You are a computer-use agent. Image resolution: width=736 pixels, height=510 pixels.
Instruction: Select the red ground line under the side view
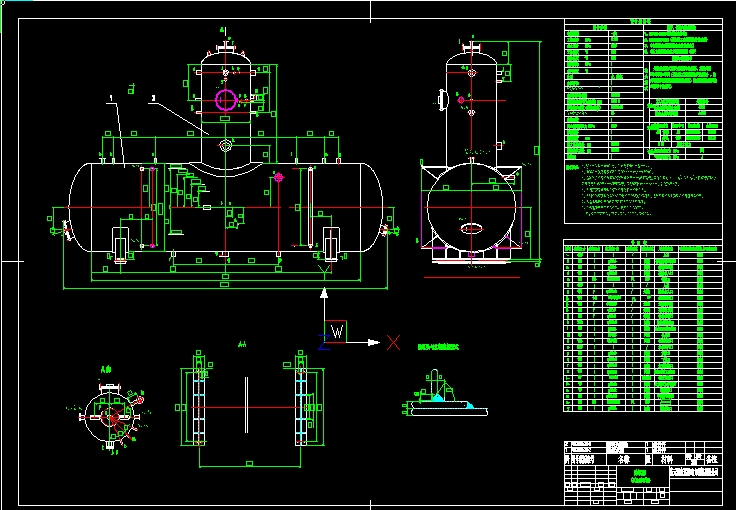(472, 277)
